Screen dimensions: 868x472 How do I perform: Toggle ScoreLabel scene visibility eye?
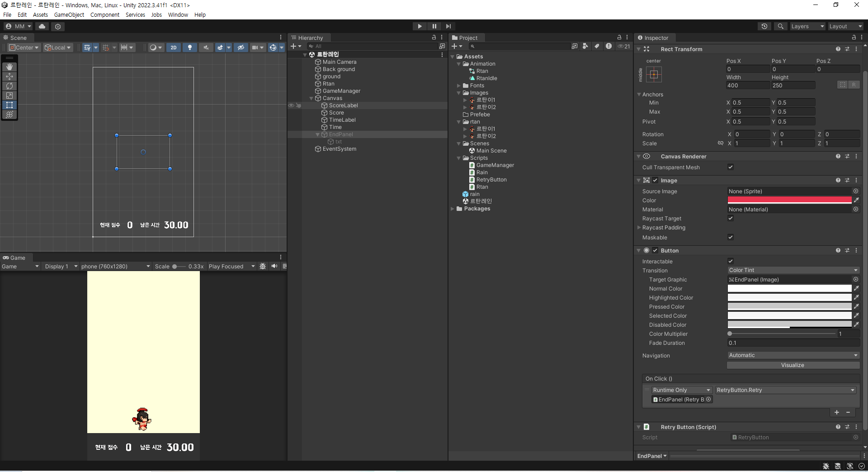[291, 105]
